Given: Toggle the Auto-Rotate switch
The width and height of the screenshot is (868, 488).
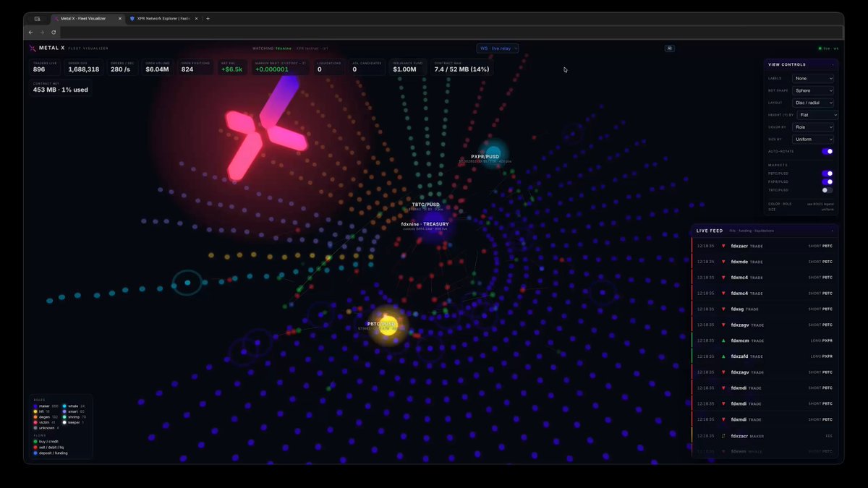Looking at the screenshot, I should tap(827, 151).
